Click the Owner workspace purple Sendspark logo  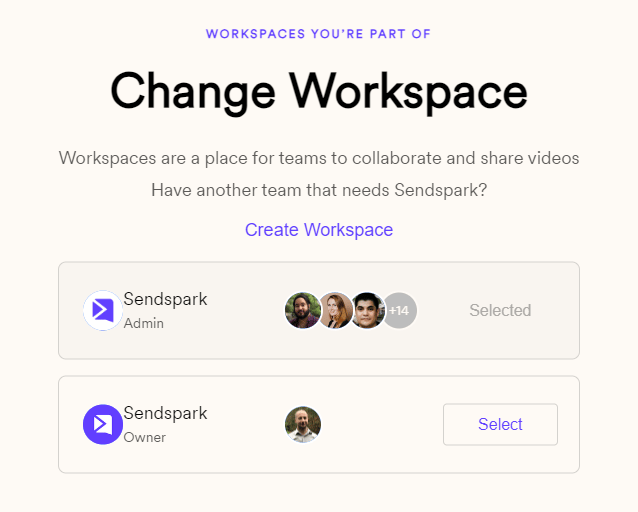(x=103, y=424)
